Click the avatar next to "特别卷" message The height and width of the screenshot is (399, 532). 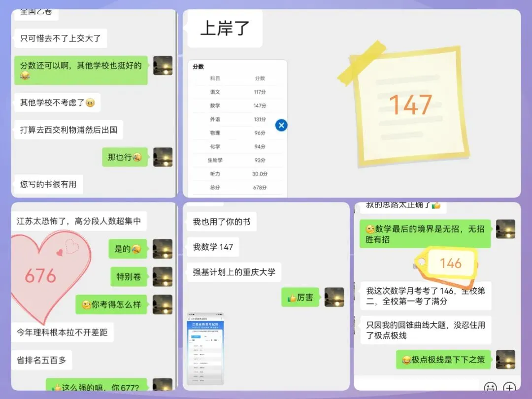click(163, 276)
